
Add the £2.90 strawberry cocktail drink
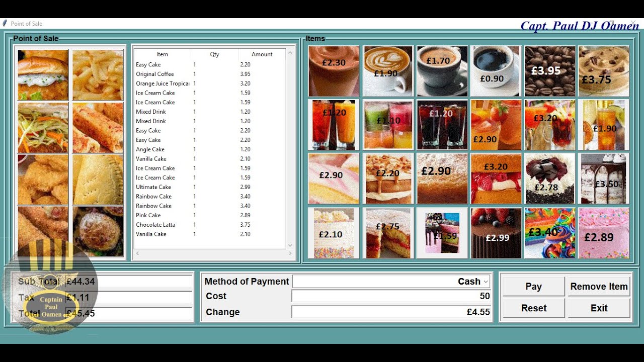pyautogui.click(x=496, y=125)
